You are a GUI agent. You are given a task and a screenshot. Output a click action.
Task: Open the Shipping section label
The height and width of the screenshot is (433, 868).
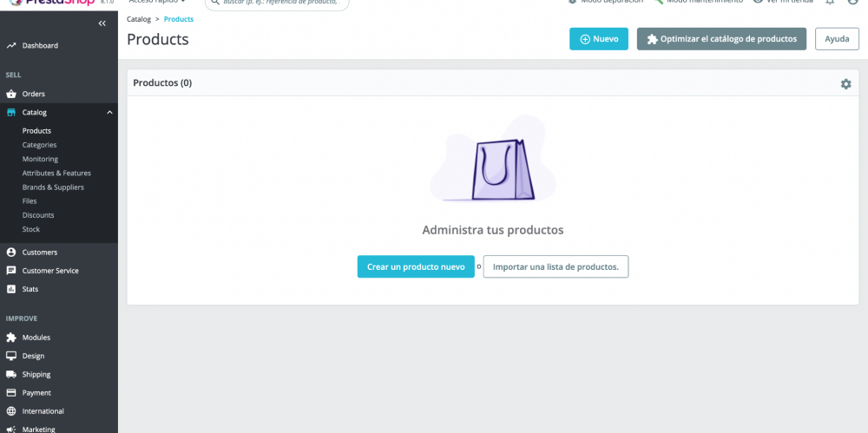pyautogui.click(x=36, y=374)
